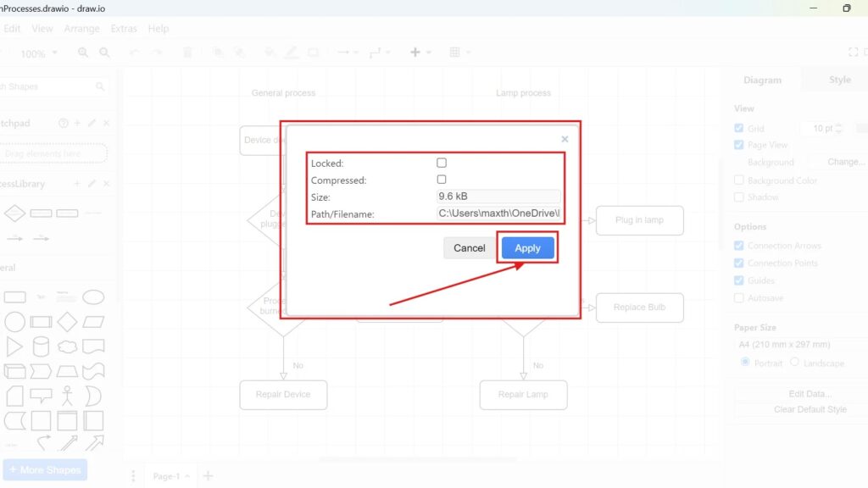Open the connection arrow style dropdown
The width and height of the screenshot is (868, 488).
click(x=348, y=53)
